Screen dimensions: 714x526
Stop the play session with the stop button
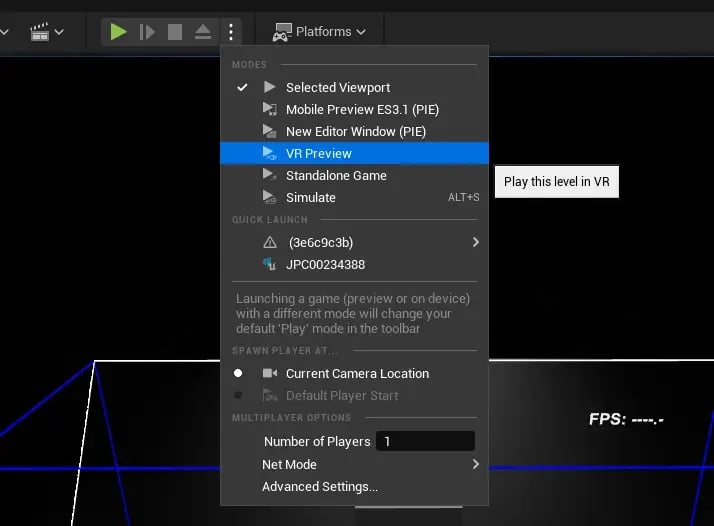[x=175, y=32]
